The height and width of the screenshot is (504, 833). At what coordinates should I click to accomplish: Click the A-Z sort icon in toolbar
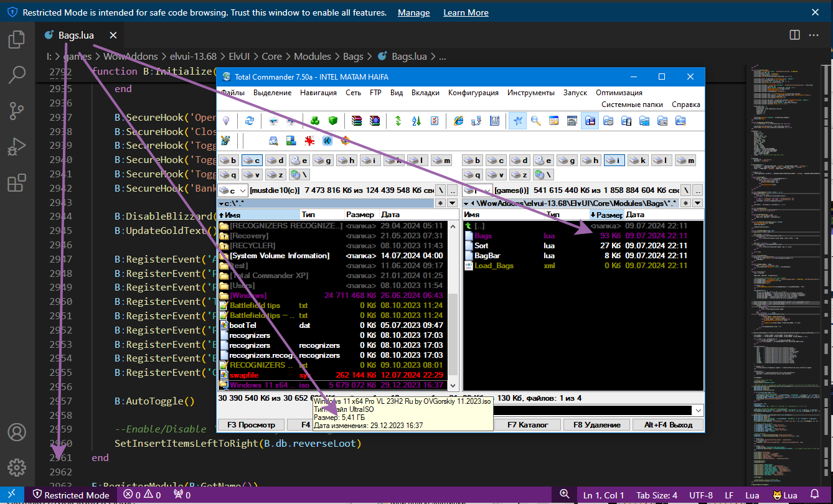[417, 121]
